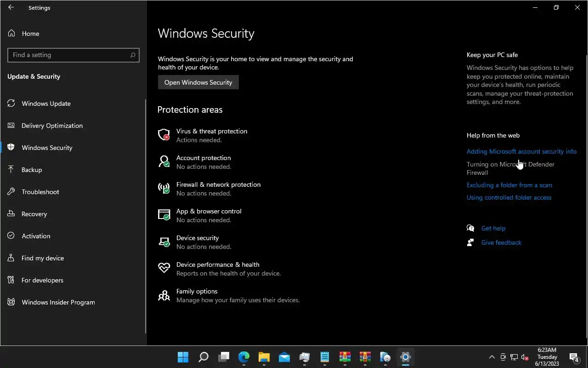588x368 pixels.
Task: Open the Turning on Microsoft Defender Firewall link
Action: (510, 168)
